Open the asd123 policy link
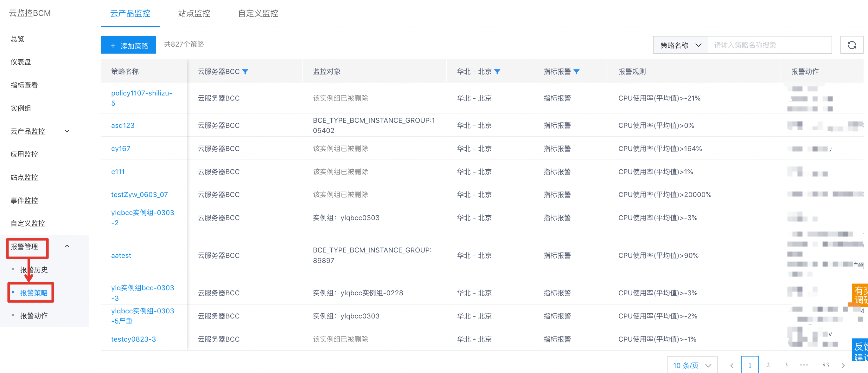Image resolution: width=868 pixels, height=373 pixels. (123, 126)
